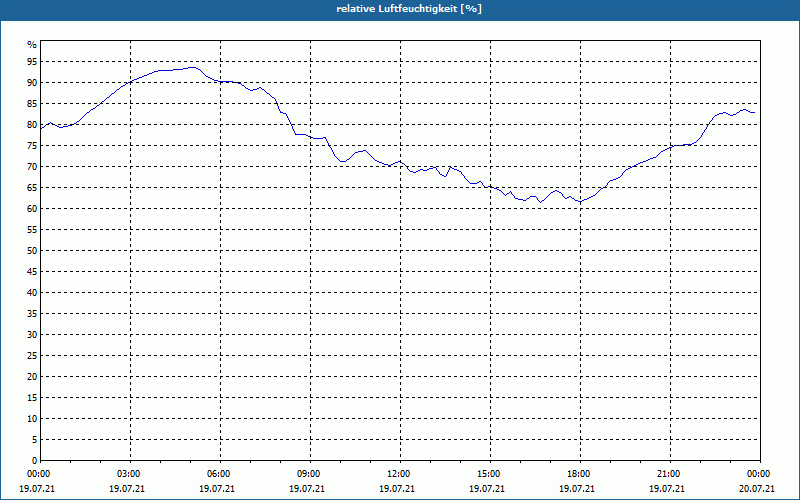This screenshot has height=500, width=800.
Task: Click the x-axis time label '03:00'
Action: tap(130, 474)
